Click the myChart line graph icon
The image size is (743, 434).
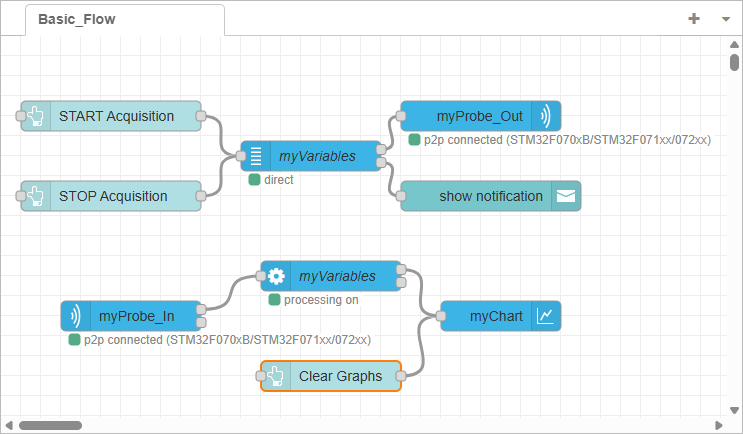tap(546, 316)
